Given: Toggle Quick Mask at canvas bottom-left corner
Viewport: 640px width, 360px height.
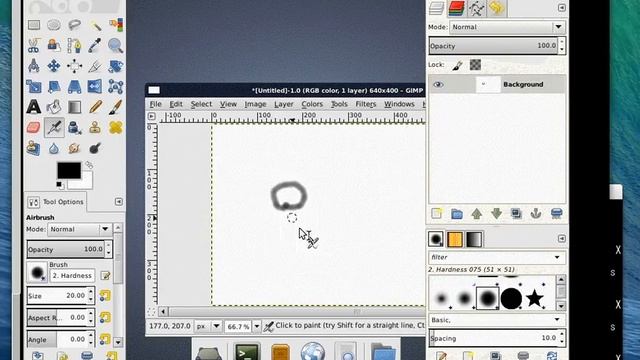Looking at the screenshot, I should coord(151,312).
